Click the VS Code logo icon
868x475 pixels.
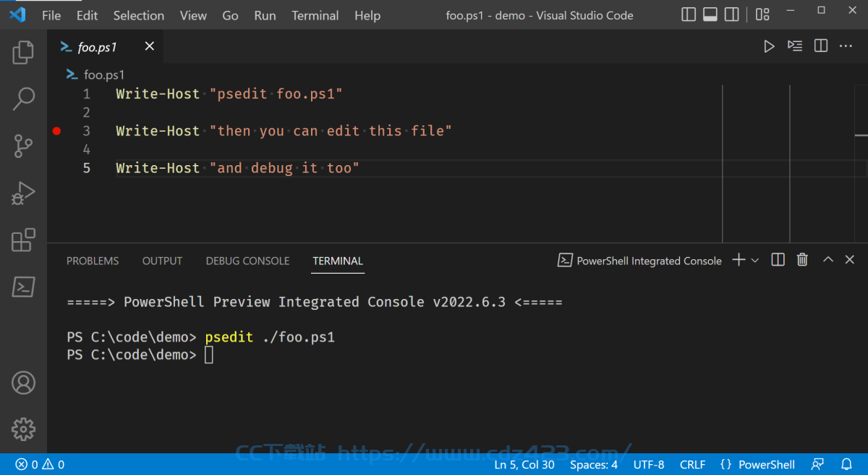(x=17, y=14)
